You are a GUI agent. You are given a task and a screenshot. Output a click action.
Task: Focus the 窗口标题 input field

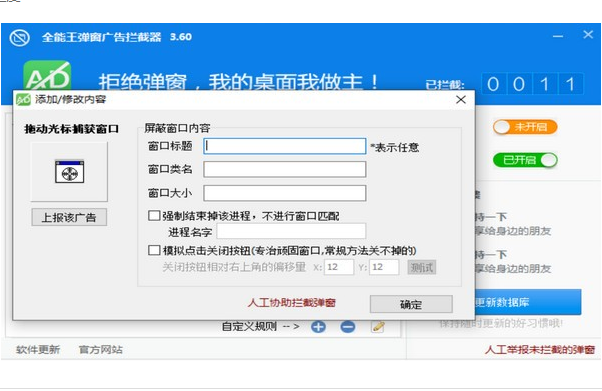(x=284, y=146)
